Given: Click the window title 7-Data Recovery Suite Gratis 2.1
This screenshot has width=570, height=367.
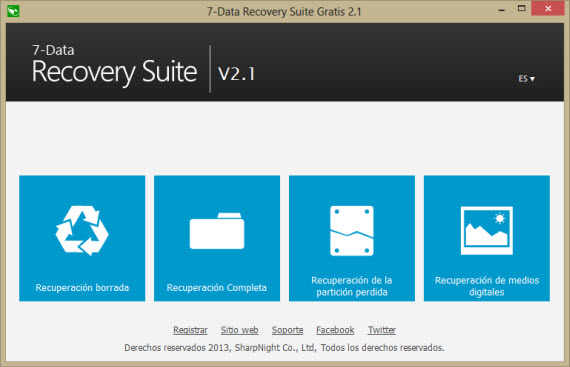Looking at the screenshot, I should 284,12.
